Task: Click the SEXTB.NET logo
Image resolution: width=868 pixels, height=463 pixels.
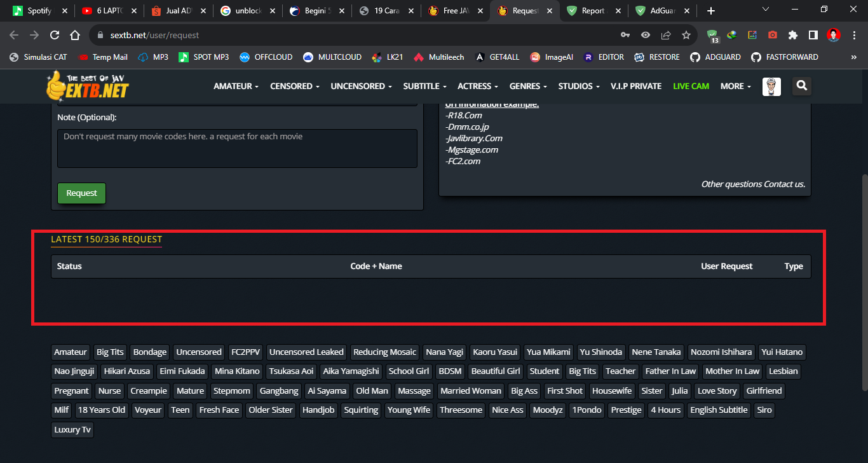Action: tap(88, 86)
